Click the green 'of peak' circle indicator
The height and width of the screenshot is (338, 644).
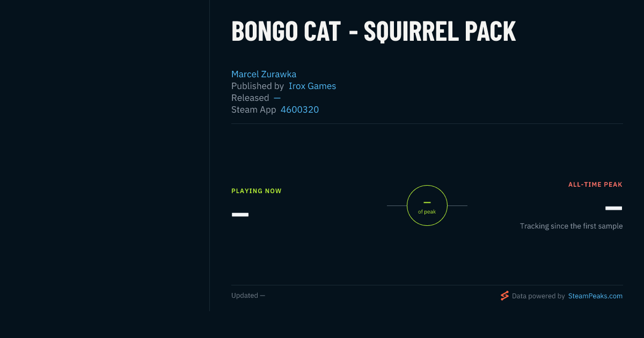click(x=427, y=205)
